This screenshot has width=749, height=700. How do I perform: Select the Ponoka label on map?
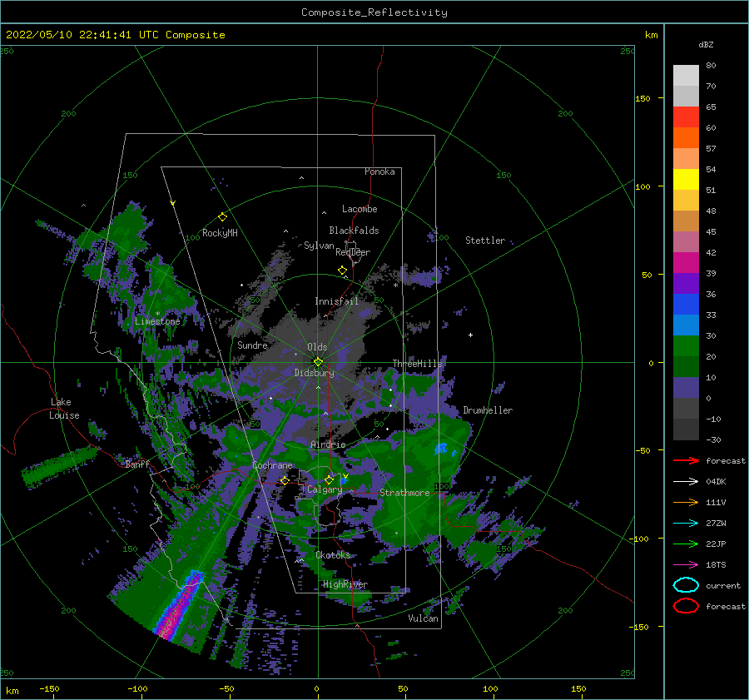tap(379, 171)
